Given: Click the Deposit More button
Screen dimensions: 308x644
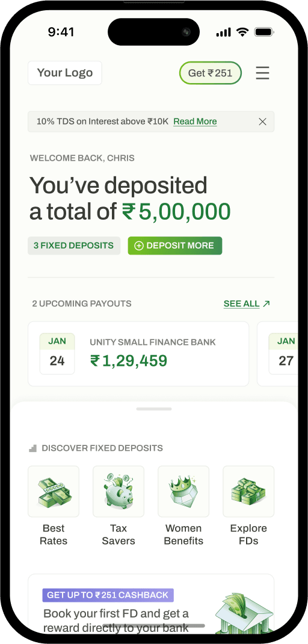Looking at the screenshot, I should (175, 246).
